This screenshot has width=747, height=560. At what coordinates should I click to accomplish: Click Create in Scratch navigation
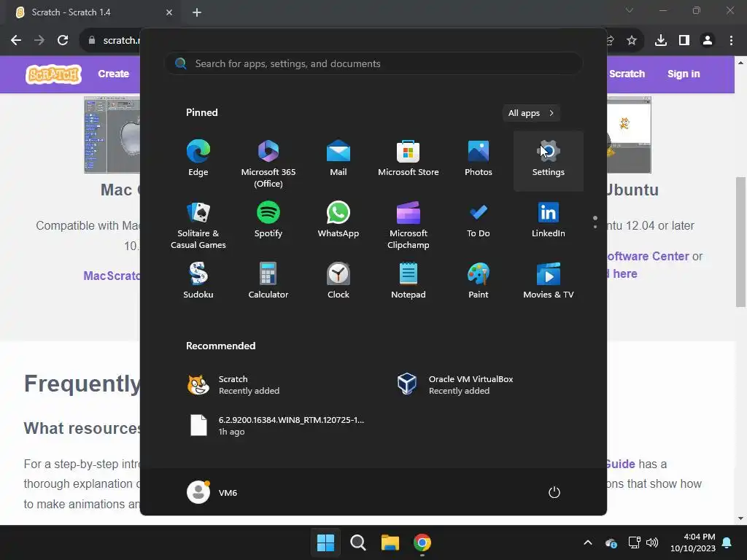(113, 74)
